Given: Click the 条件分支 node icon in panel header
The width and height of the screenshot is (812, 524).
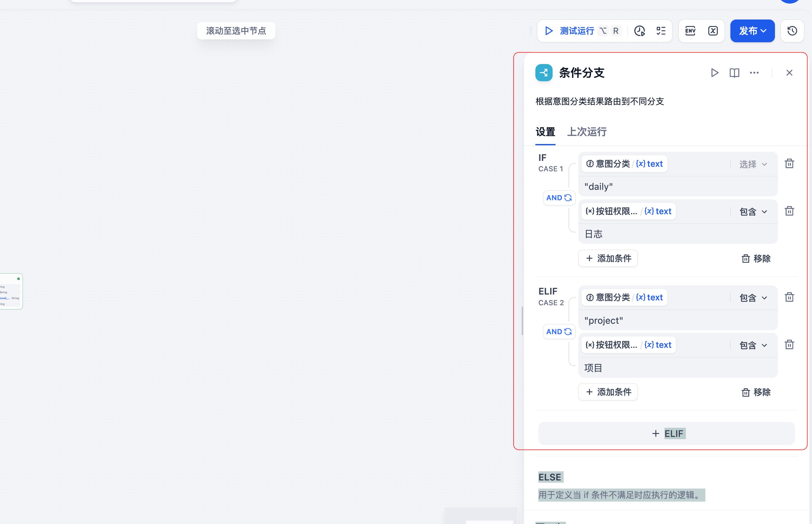Looking at the screenshot, I should 544,72.
